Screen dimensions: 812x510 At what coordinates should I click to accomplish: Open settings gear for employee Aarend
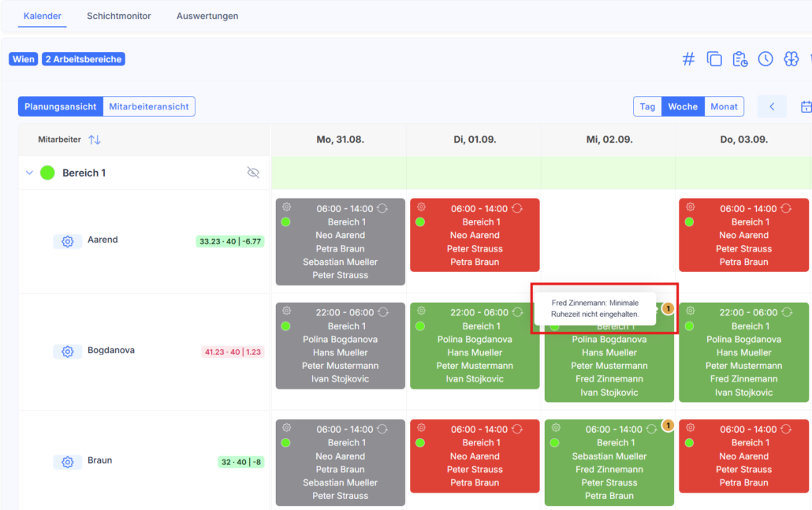[x=67, y=241]
